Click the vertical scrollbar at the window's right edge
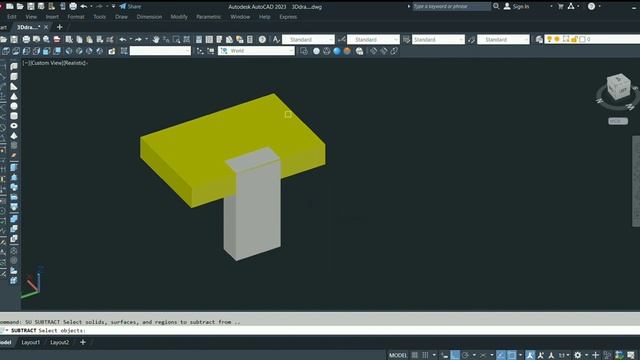The height and width of the screenshot is (360, 640). (636, 181)
